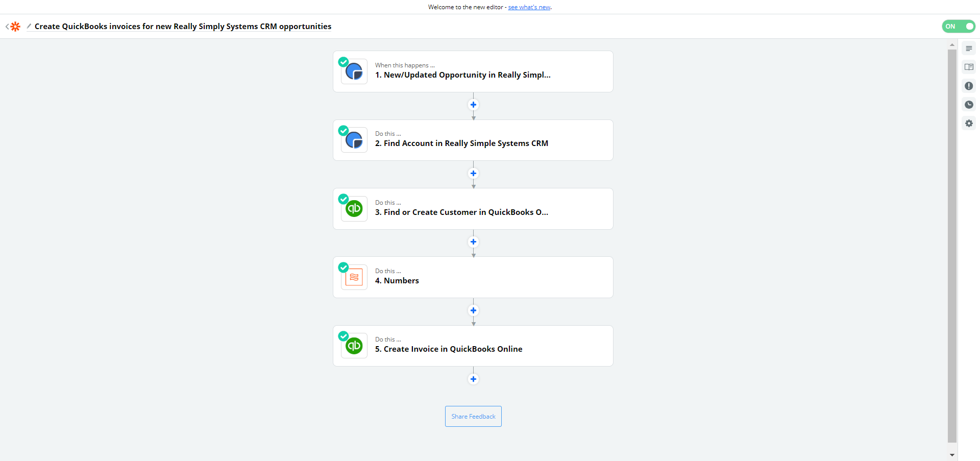Click the Really Simple Systems icon on step 2
This screenshot has height=461, width=980.
(x=354, y=140)
